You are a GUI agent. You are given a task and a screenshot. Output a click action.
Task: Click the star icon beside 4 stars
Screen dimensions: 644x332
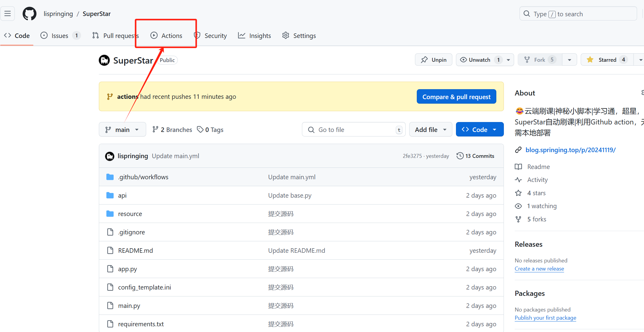coord(518,193)
